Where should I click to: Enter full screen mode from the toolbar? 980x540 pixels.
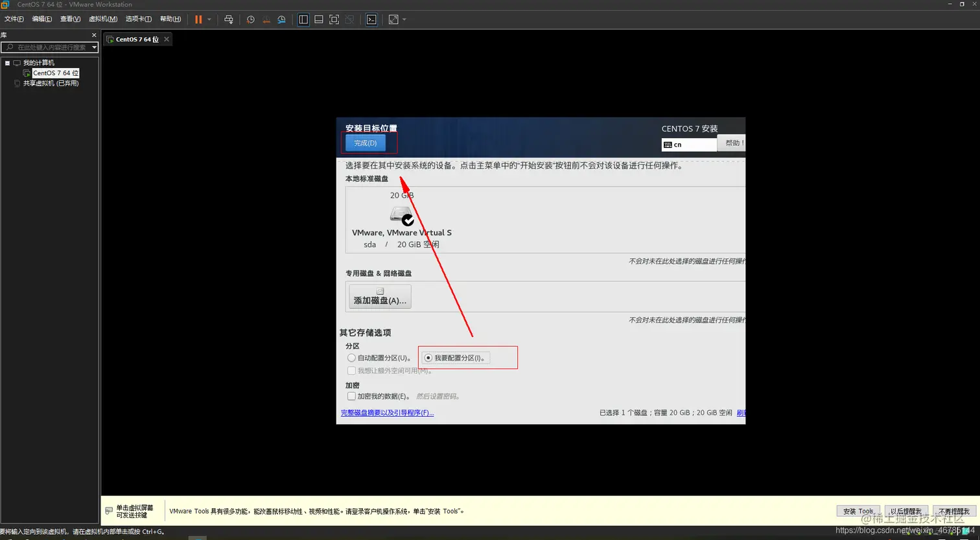334,19
